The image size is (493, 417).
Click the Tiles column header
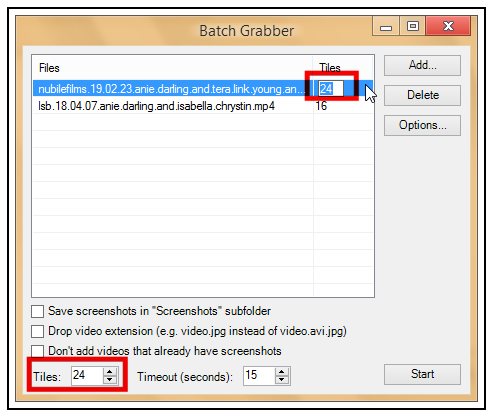click(343, 68)
